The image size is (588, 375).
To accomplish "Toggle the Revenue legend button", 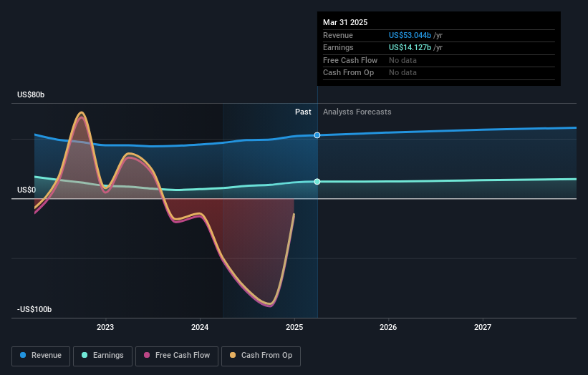I will [x=41, y=356].
